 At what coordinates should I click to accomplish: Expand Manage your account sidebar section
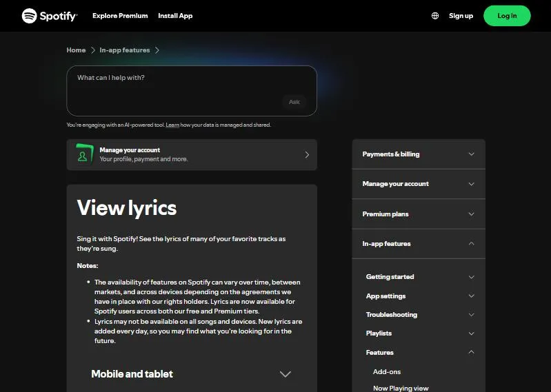click(419, 184)
